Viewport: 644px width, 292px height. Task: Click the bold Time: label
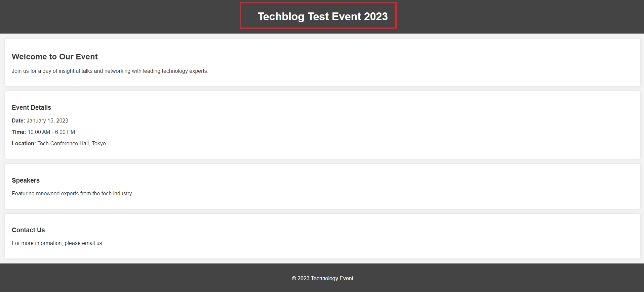[19, 132]
